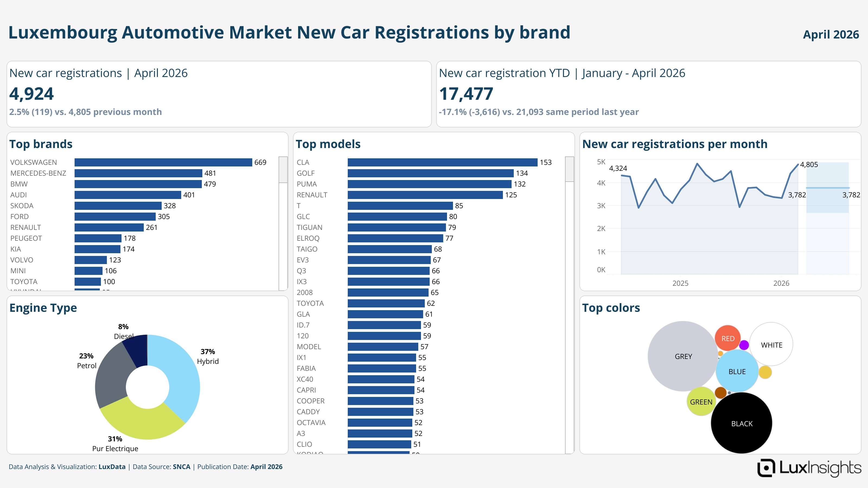Click the 4,924 April registrations figure

[x=31, y=94]
